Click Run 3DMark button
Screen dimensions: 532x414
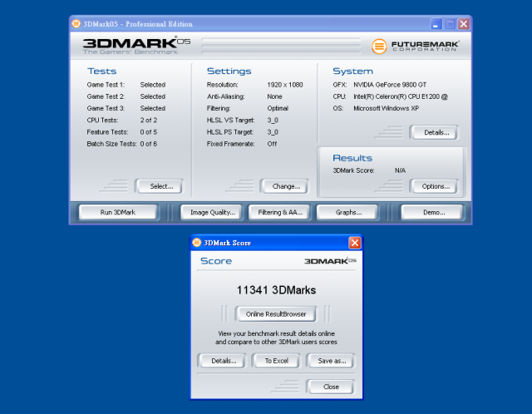(x=118, y=213)
